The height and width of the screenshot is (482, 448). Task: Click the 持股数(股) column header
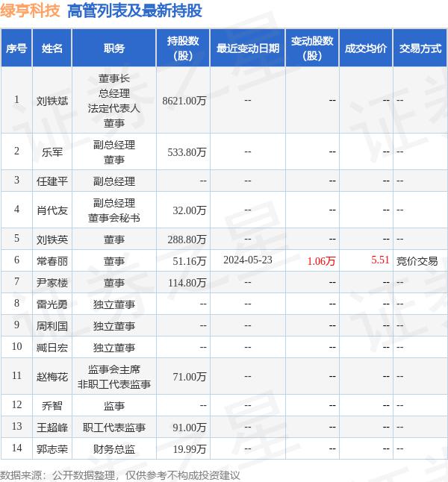click(x=183, y=48)
